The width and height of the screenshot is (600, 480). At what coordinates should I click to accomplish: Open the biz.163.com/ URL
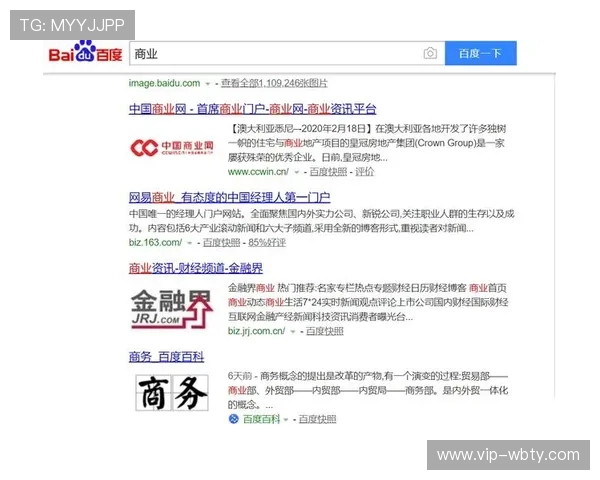(x=155, y=242)
